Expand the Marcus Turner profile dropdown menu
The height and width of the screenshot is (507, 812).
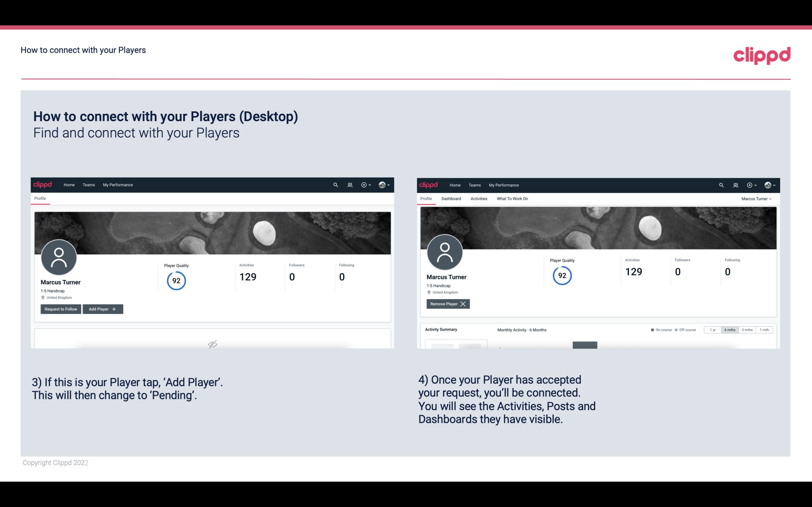click(756, 199)
